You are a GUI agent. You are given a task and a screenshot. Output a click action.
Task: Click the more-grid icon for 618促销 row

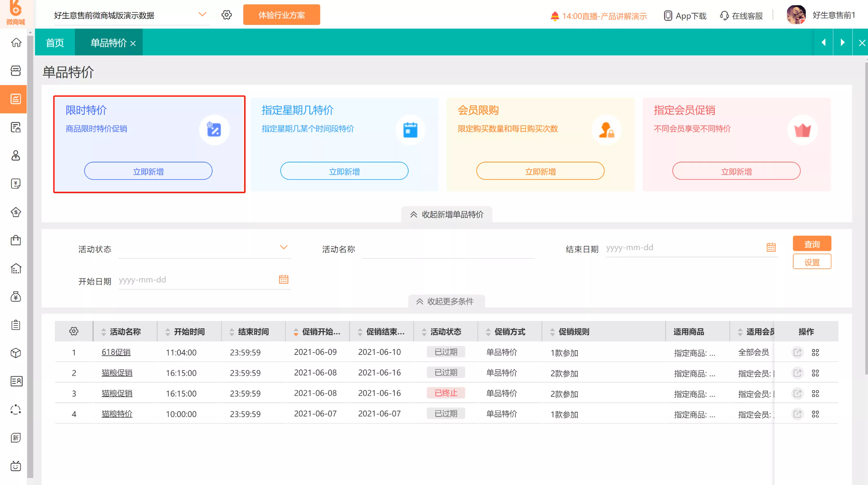pos(815,353)
